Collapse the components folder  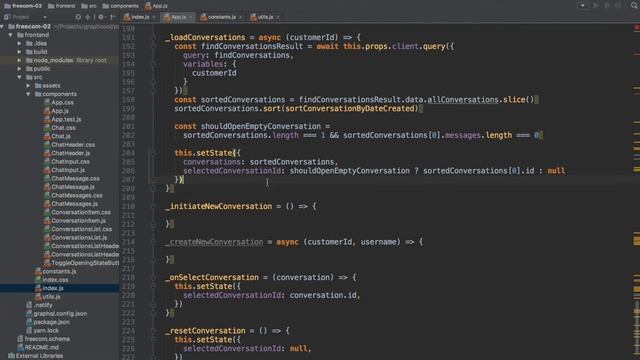point(28,94)
